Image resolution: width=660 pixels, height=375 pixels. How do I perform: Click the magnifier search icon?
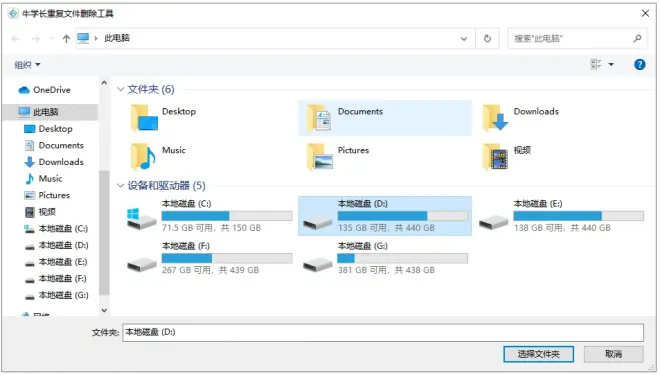tap(637, 39)
